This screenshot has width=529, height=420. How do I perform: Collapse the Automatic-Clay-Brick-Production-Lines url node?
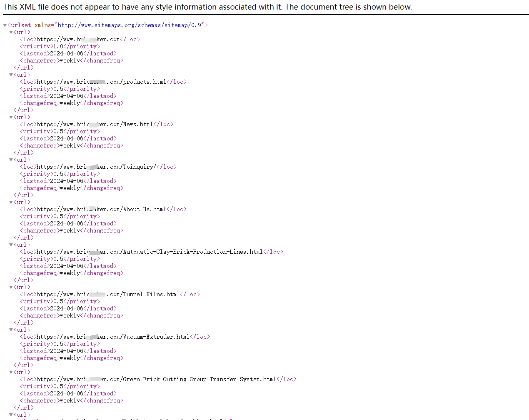coord(11,245)
